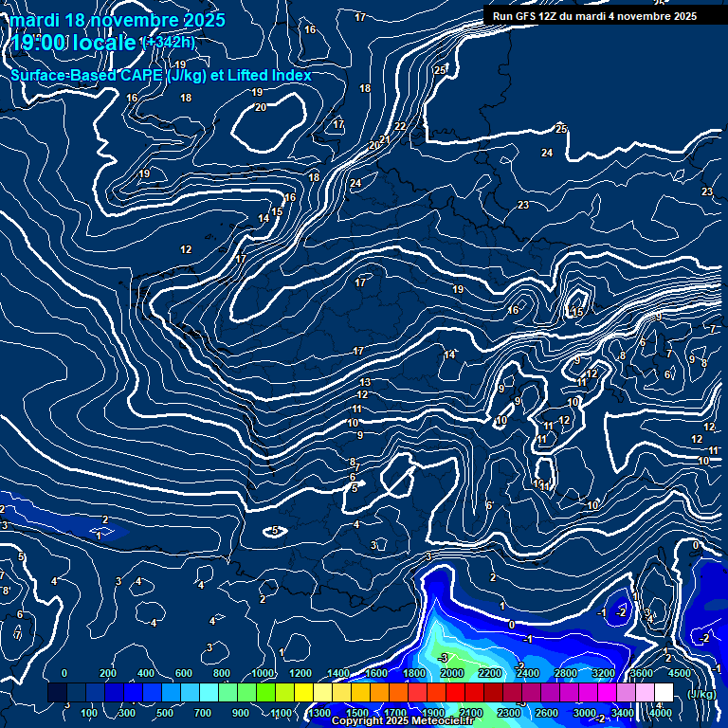The height and width of the screenshot is (728, 728).
Task: Click the pure yellow legend swatch
Action: (x=303, y=692)
